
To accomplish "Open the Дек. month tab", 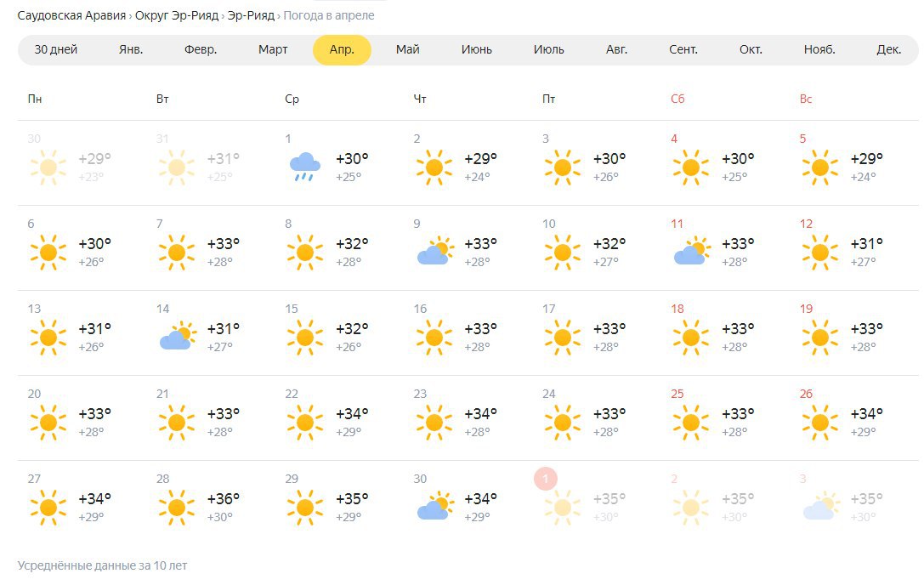I will pyautogui.click(x=888, y=49).
